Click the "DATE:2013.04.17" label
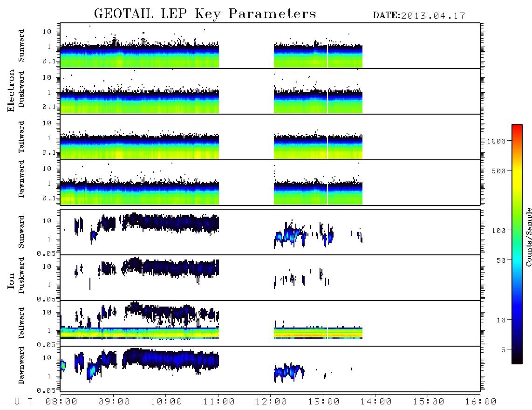 419,16
